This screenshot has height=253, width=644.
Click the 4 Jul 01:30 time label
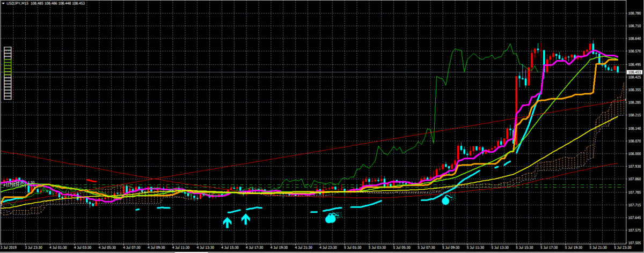[58, 248]
